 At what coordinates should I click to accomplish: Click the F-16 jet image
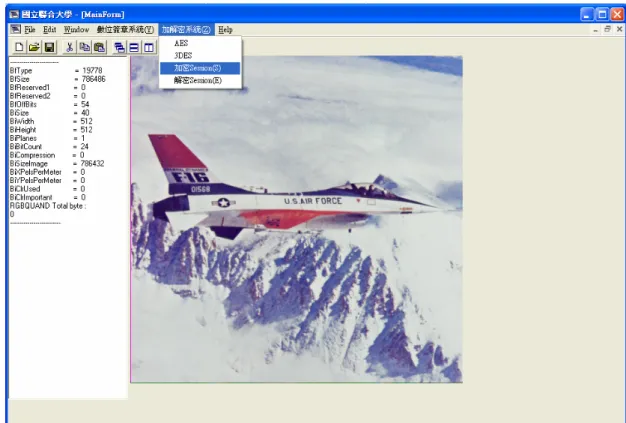297,219
